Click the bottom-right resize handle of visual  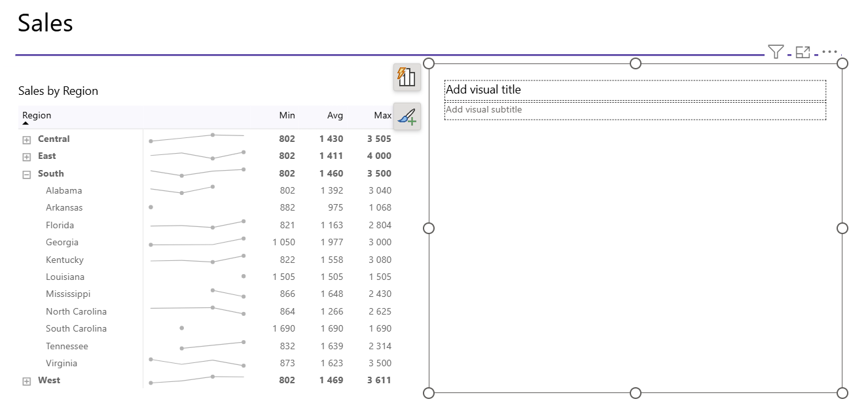coord(842,392)
